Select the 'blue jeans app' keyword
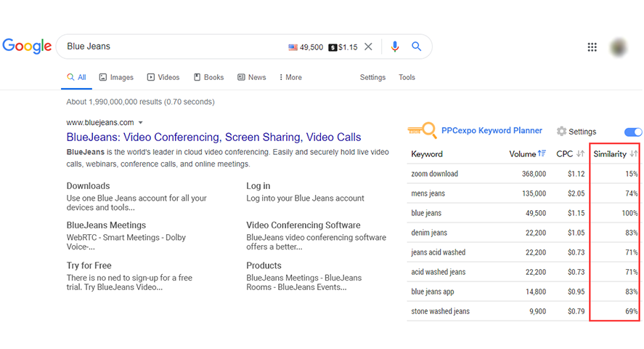Viewport: 644px width, 349px height. 433,292
